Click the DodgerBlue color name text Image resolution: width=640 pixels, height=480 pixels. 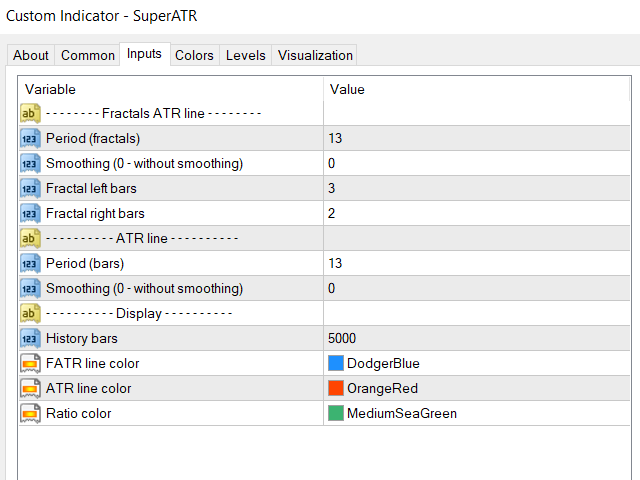[x=383, y=363]
